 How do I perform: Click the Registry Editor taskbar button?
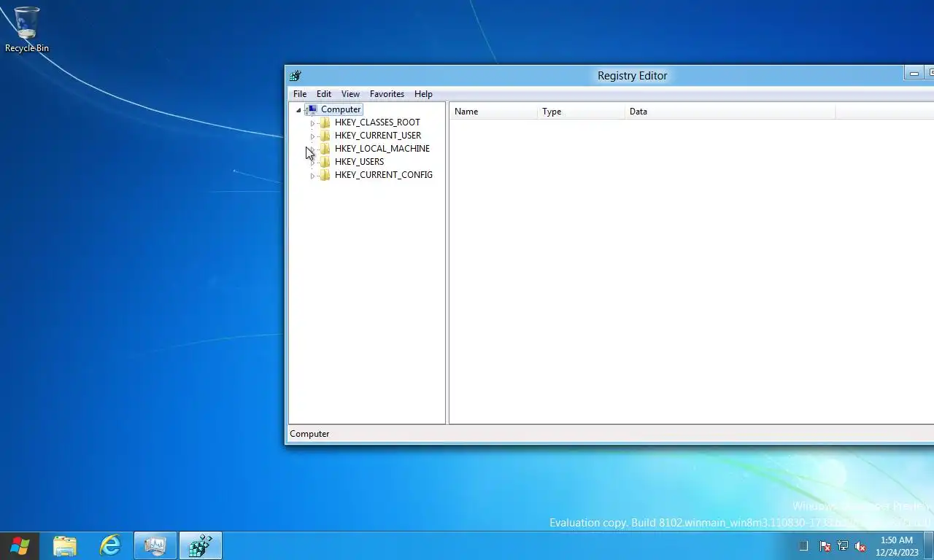point(201,545)
